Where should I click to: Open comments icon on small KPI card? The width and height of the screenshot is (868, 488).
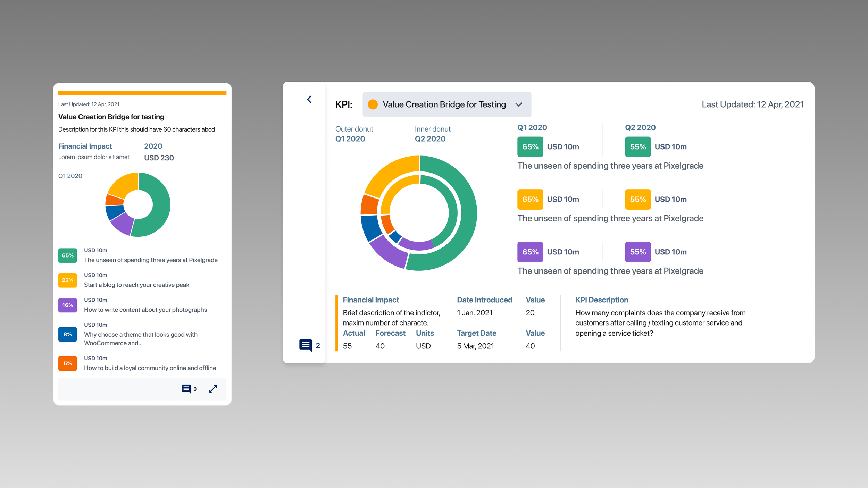(186, 389)
